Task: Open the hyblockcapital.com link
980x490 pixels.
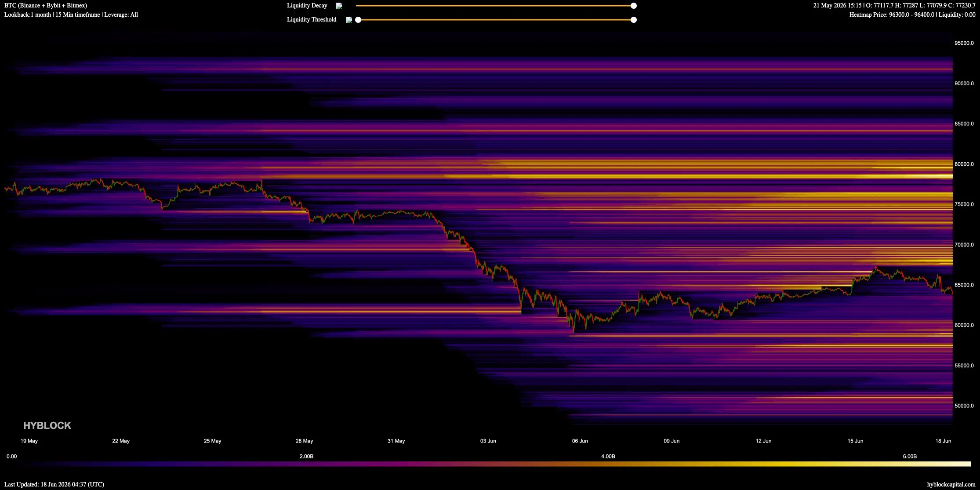Action: point(951,484)
